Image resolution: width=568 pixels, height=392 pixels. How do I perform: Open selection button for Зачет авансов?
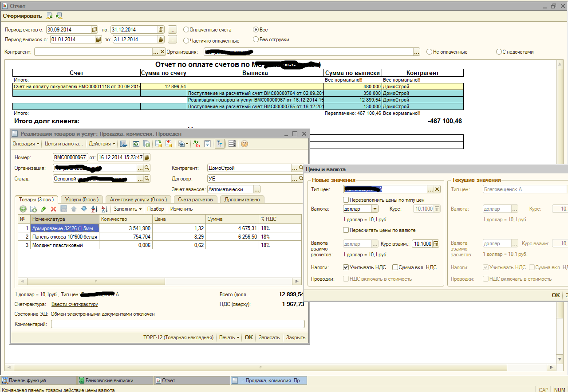click(257, 189)
